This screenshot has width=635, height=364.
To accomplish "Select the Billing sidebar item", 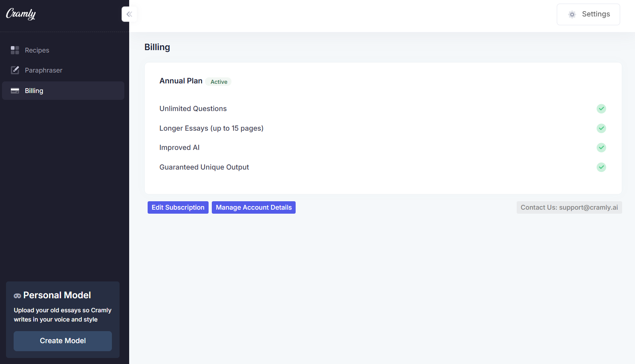I will pyautogui.click(x=63, y=91).
